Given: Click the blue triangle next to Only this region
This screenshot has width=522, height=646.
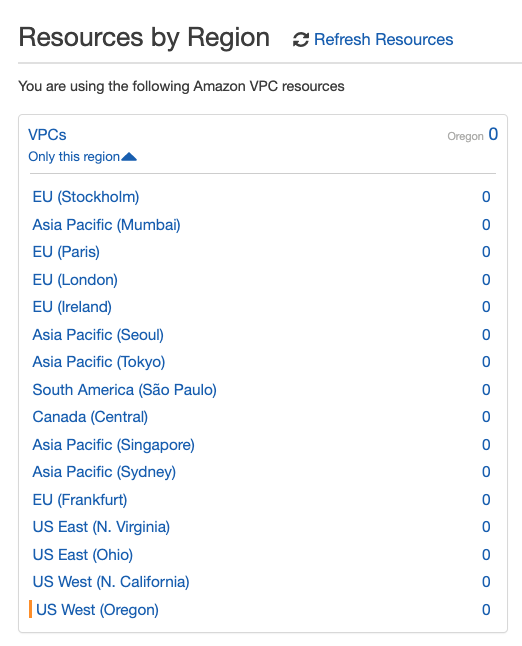Looking at the screenshot, I should [x=129, y=157].
